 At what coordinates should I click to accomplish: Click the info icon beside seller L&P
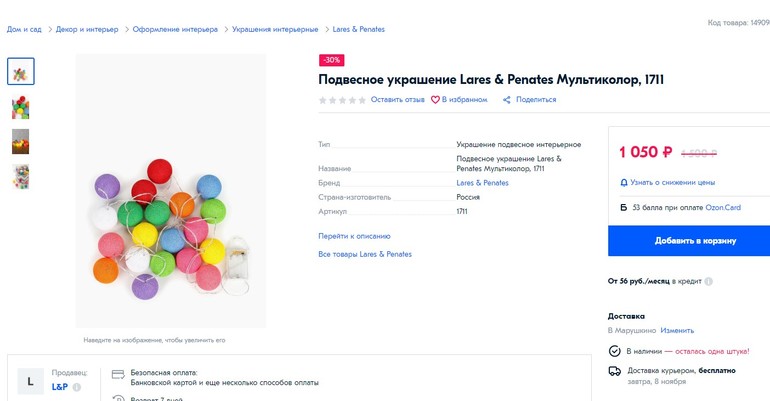tap(77, 387)
